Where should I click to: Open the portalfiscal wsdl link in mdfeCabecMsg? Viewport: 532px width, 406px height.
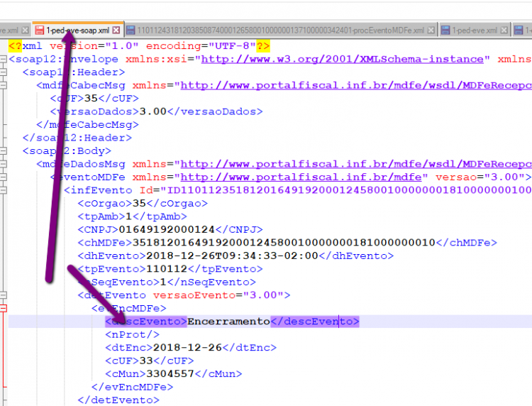coord(356,85)
